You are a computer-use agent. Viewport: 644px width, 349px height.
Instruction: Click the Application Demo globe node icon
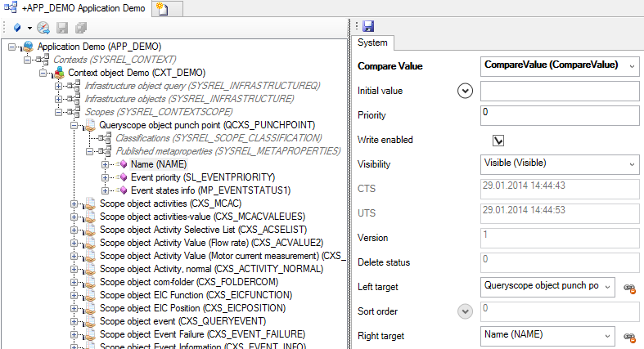coord(27,47)
